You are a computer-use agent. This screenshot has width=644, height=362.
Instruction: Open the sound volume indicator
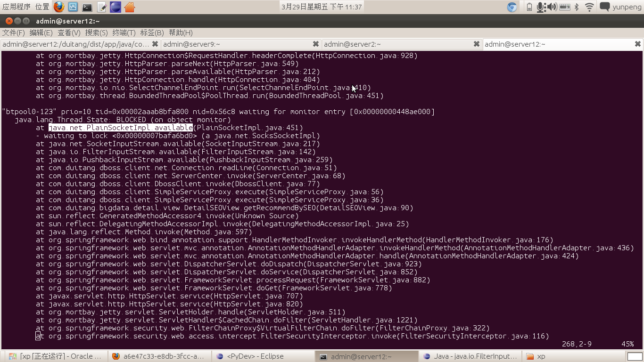[x=551, y=7]
